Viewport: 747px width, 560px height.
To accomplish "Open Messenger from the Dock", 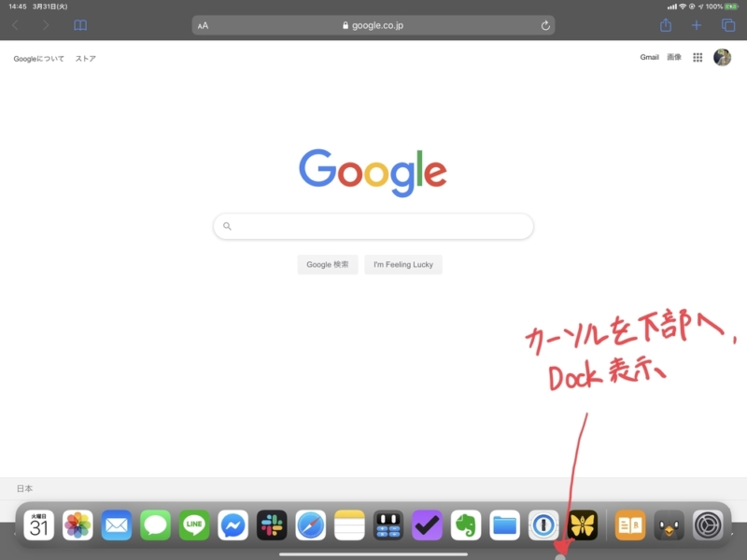I will 233,525.
